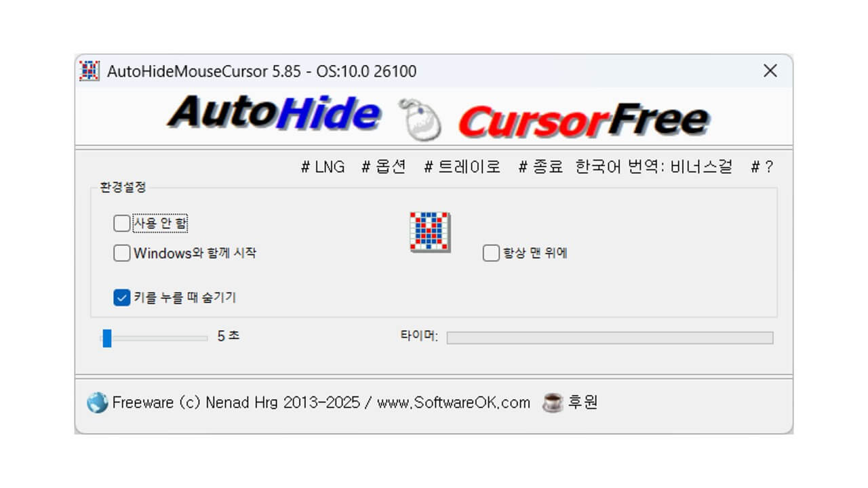Select # 트레이로 menu item

pos(462,167)
